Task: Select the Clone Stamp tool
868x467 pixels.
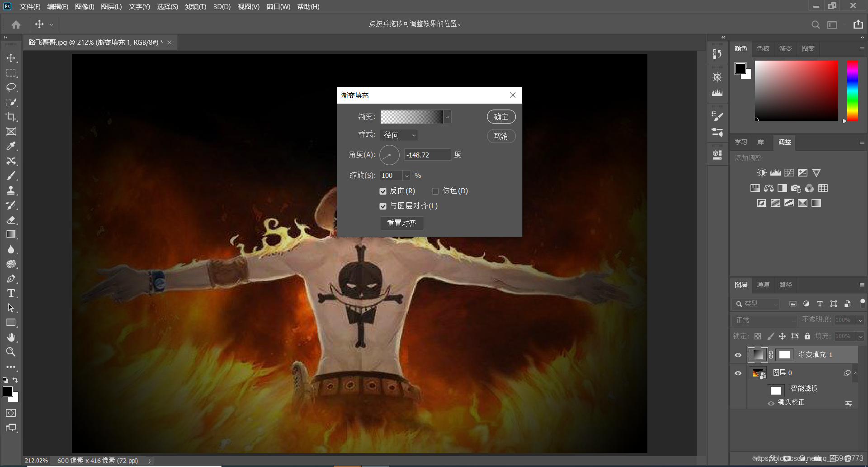Action: tap(11, 191)
